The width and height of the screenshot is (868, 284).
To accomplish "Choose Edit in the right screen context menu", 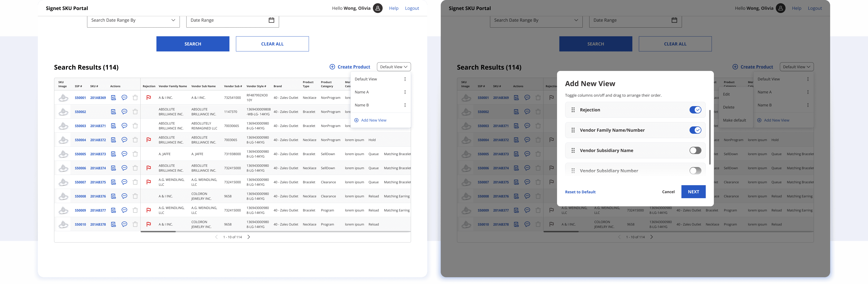I will coord(726,94).
